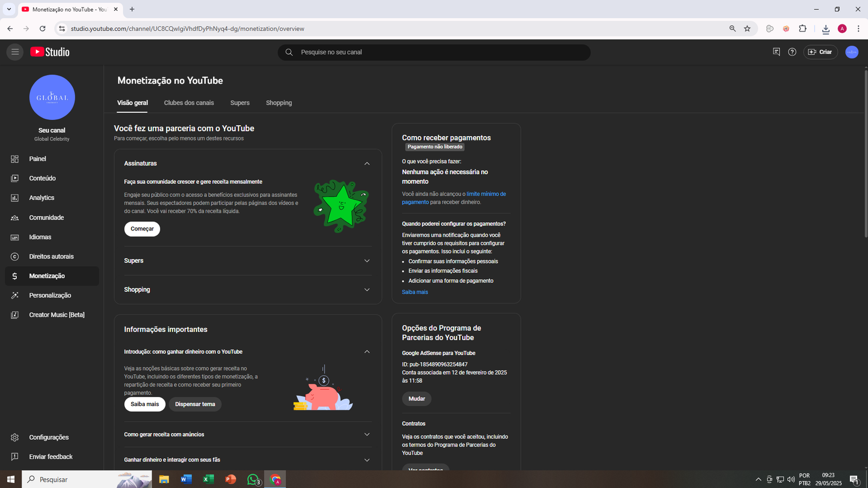Click the Pagamento não liberado badge

coord(435,147)
